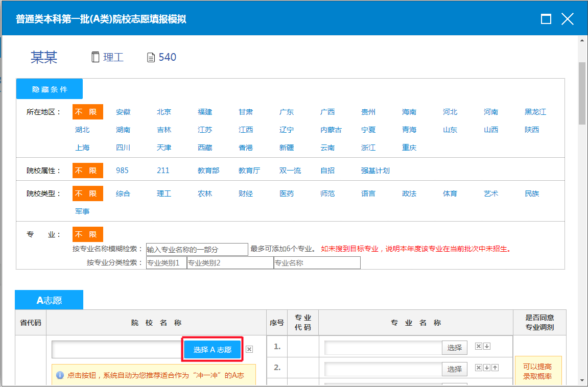This screenshot has width=588, height=387.
Task: Clear the A志愿 school name with X icon
Action: [249, 349]
